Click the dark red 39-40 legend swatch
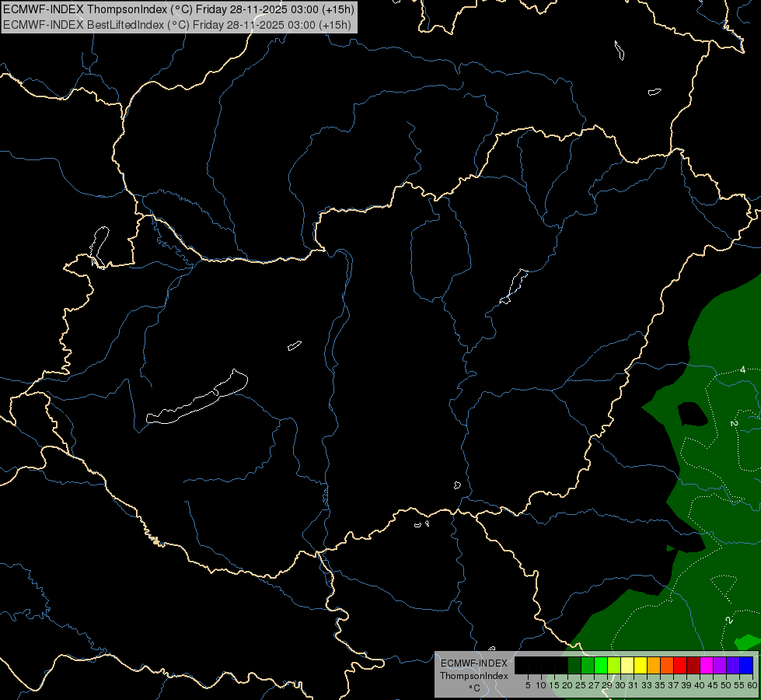761x700 pixels. click(693, 665)
